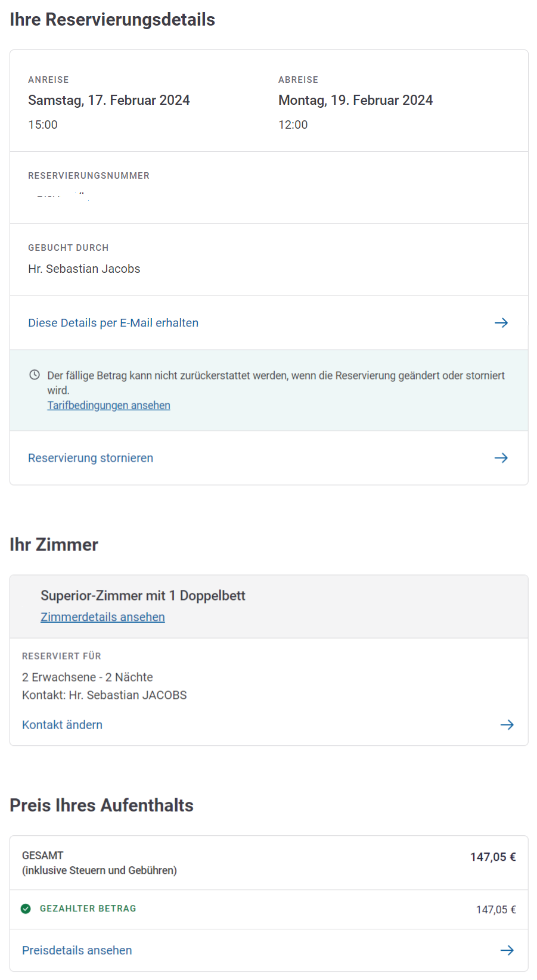537x980 pixels.
Task: Select Reservierung stornieren link
Action: [x=91, y=458]
